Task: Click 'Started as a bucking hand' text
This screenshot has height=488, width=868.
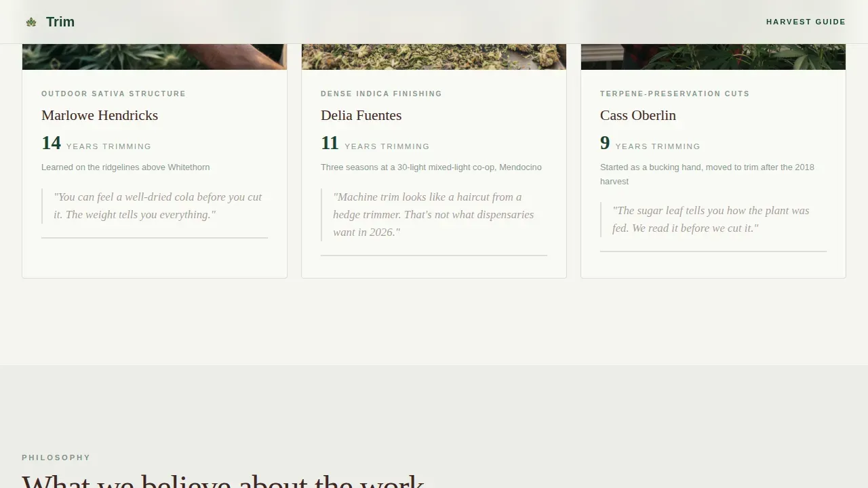Action: click(707, 174)
